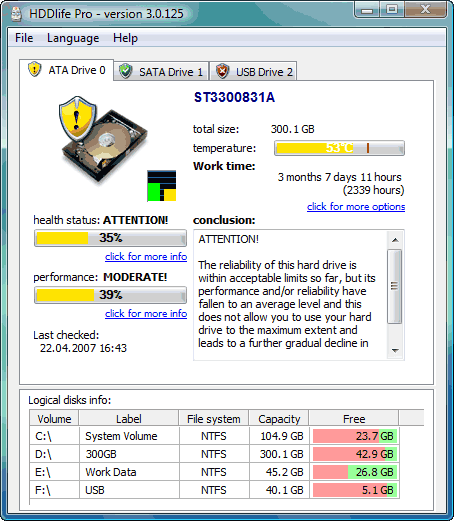
Task: Open the Help menu
Action: (x=125, y=38)
